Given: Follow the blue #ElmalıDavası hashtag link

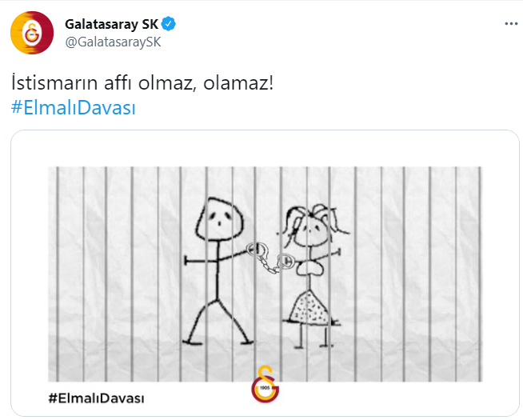Looking at the screenshot, I should click(x=74, y=108).
